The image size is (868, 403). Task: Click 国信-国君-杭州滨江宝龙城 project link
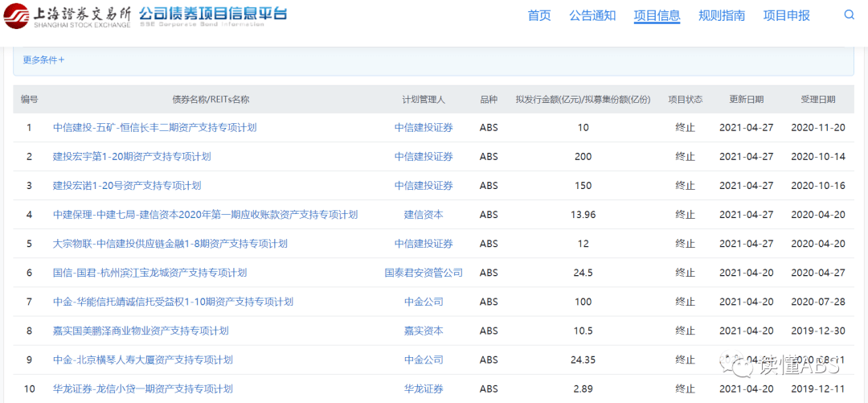tap(149, 273)
